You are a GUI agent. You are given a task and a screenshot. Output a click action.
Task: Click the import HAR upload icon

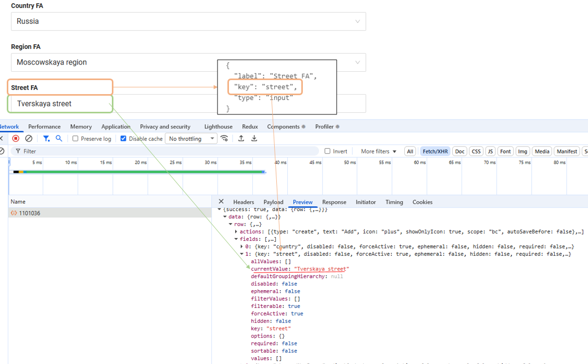click(241, 138)
